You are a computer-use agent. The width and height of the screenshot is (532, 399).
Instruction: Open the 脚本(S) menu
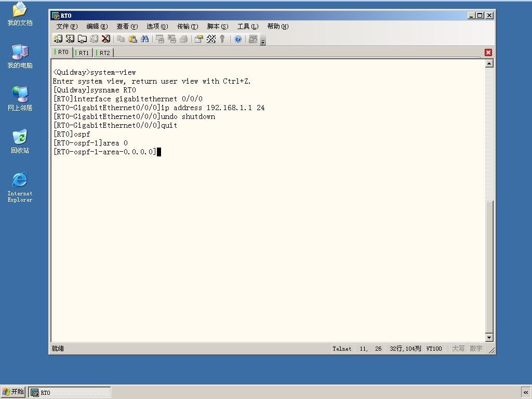(x=218, y=26)
